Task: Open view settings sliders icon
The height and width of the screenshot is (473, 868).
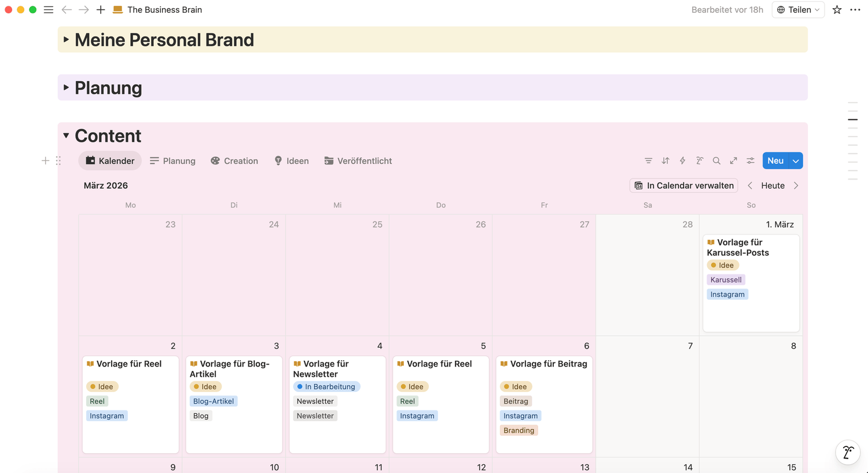Action: tap(751, 161)
